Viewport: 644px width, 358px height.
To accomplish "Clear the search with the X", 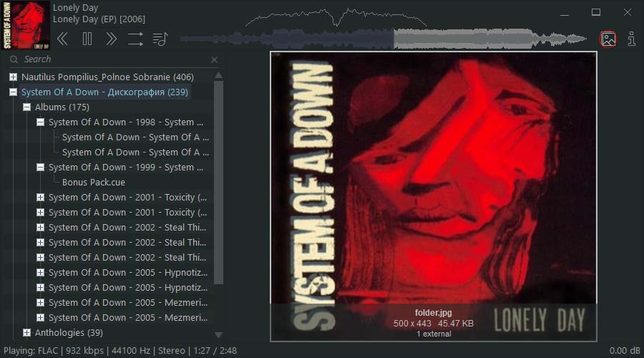I will click(214, 60).
